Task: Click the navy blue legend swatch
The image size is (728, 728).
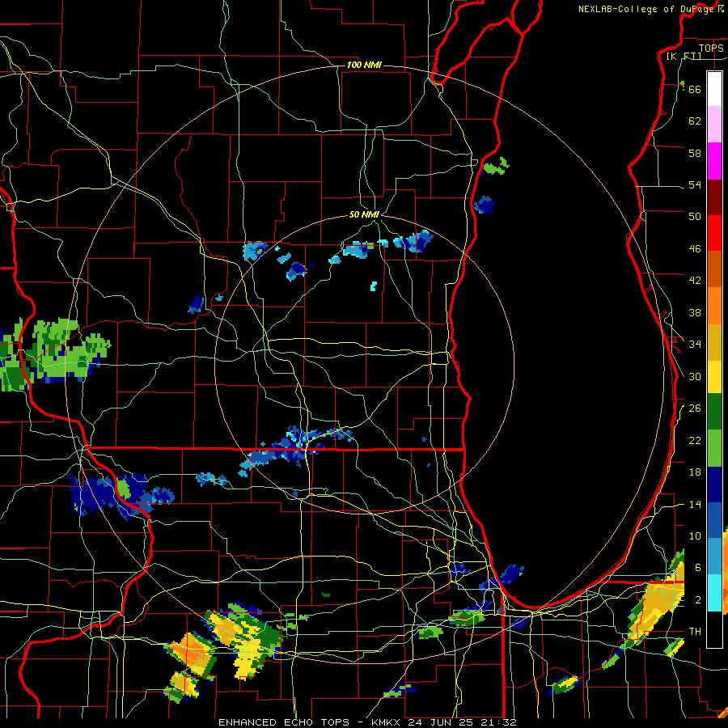Action: pos(714,485)
